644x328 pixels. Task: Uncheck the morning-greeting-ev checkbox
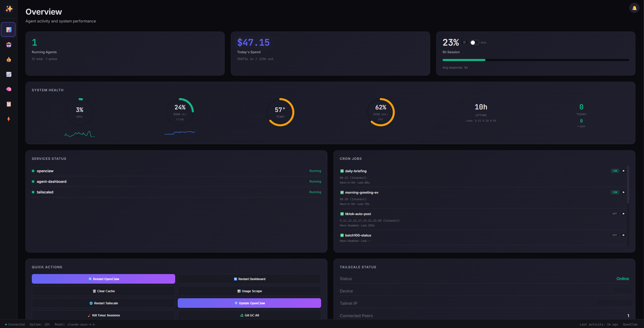342,192
